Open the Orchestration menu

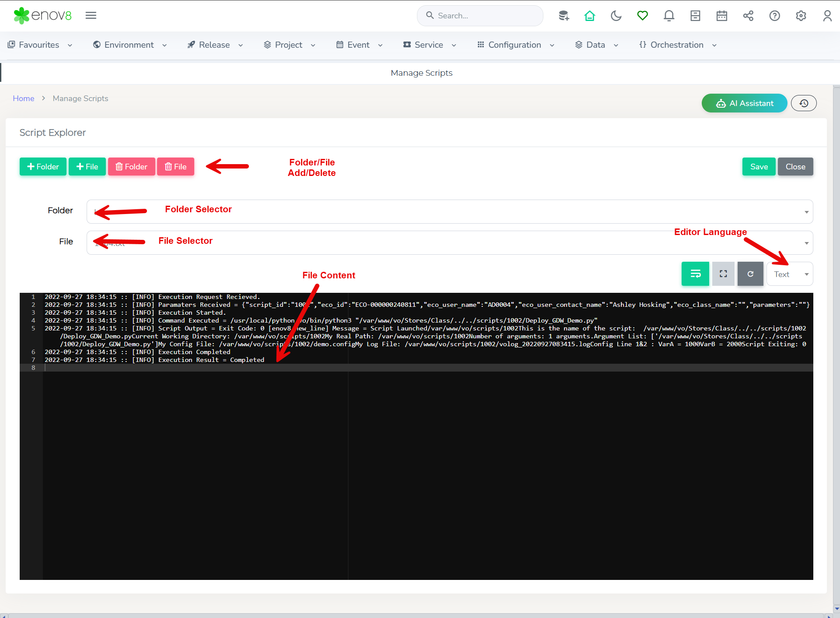coord(677,45)
